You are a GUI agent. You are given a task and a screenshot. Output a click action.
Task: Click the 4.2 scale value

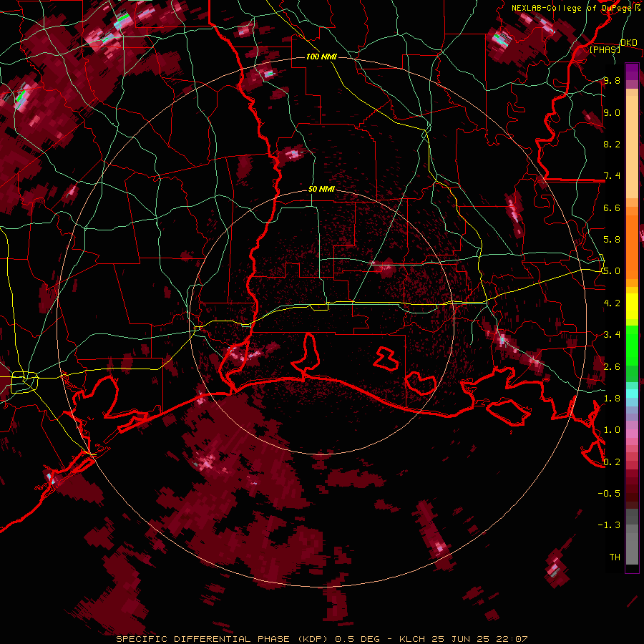[612, 303]
